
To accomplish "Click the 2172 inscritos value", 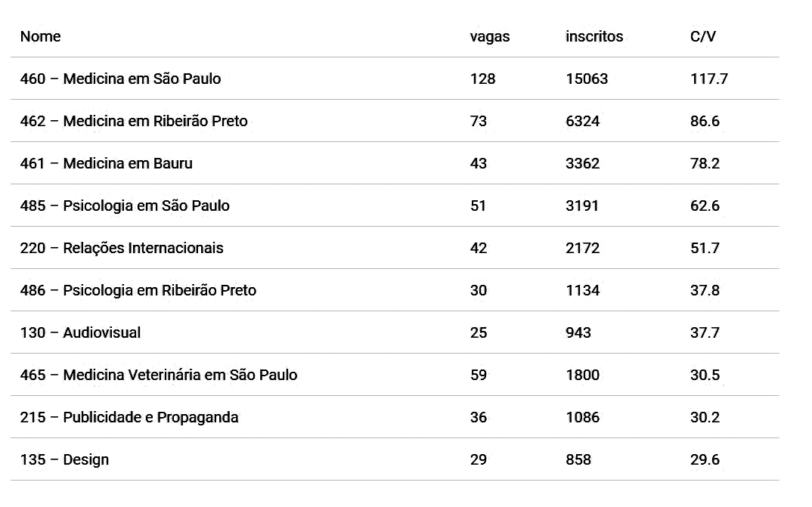I will (583, 248).
